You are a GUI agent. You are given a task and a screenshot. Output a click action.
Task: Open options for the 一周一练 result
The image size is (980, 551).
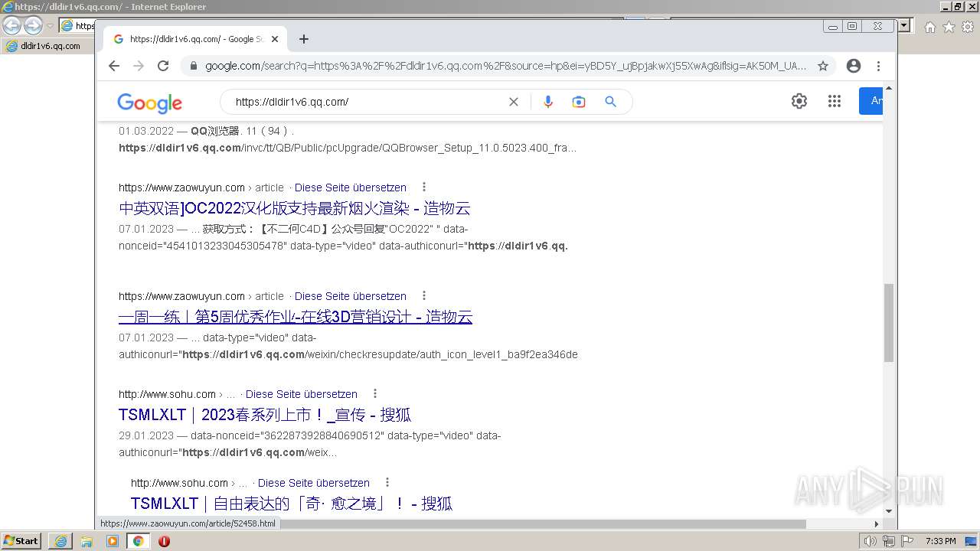tap(423, 296)
